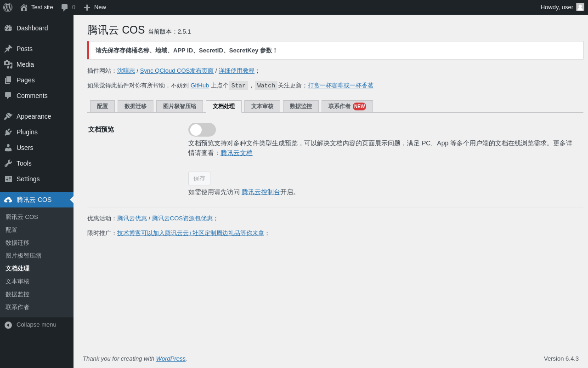
Task: Go to Settings in the sidebar
Action: click(37, 179)
